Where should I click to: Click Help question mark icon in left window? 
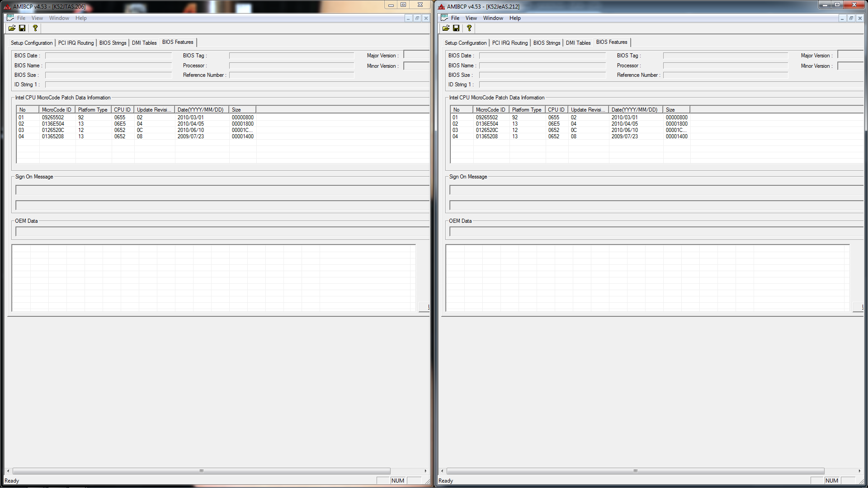pyautogui.click(x=35, y=28)
